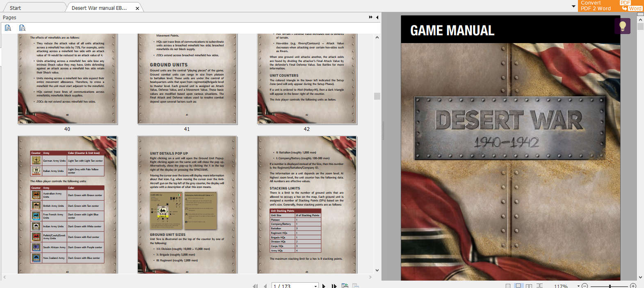Viewport: 644px width, 288px height.
Task: Reduce page thumbnails in Pages panel
Action: pyautogui.click(x=22, y=27)
